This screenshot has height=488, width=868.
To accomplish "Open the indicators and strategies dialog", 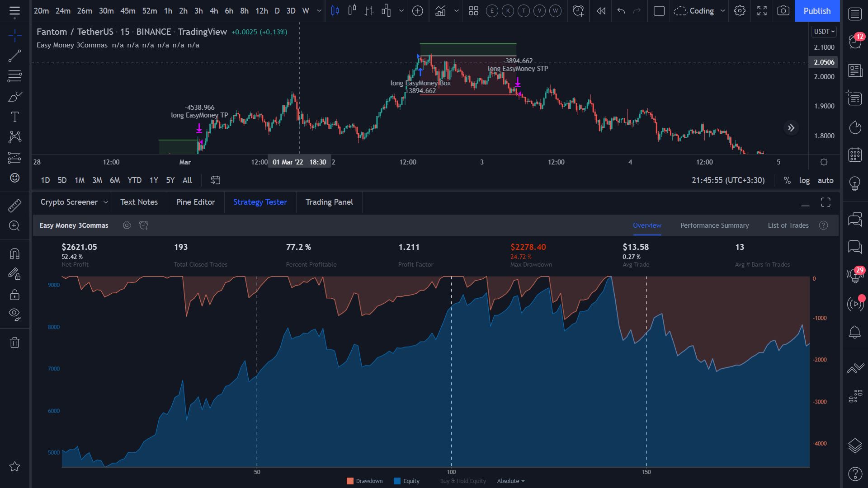I will click(440, 11).
